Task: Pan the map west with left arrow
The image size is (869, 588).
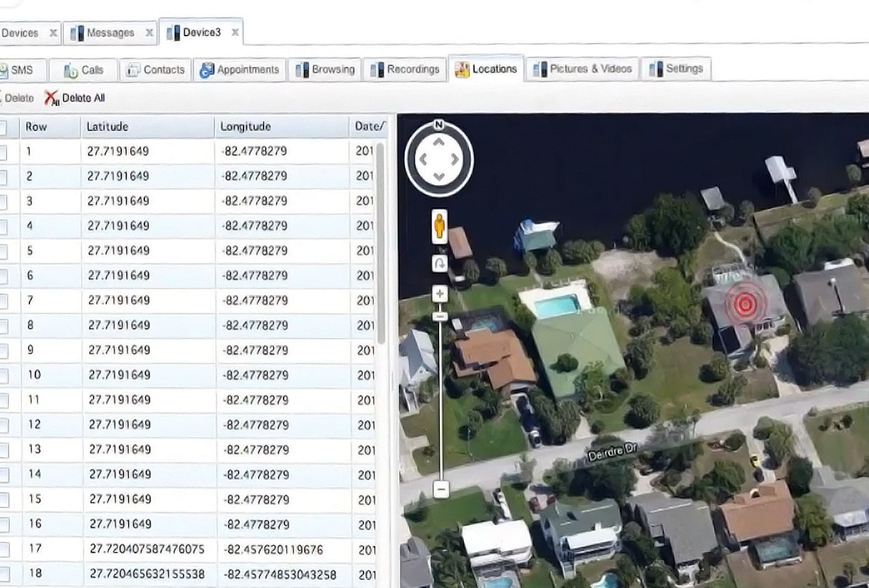Action: 423,160
